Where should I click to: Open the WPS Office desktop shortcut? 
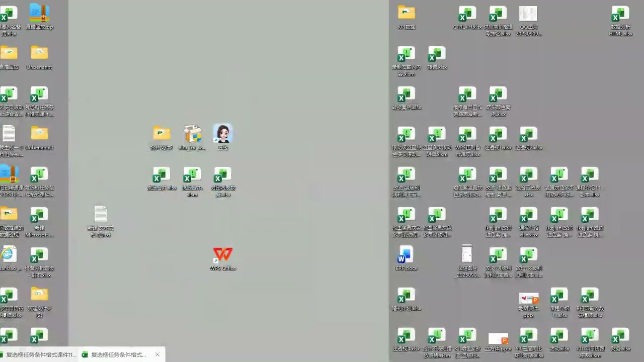pos(223,258)
